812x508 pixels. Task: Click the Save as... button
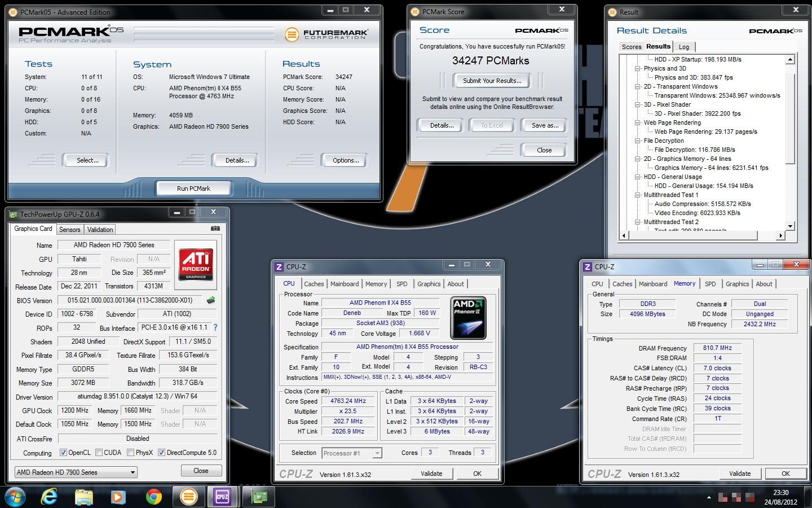[x=545, y=125]
